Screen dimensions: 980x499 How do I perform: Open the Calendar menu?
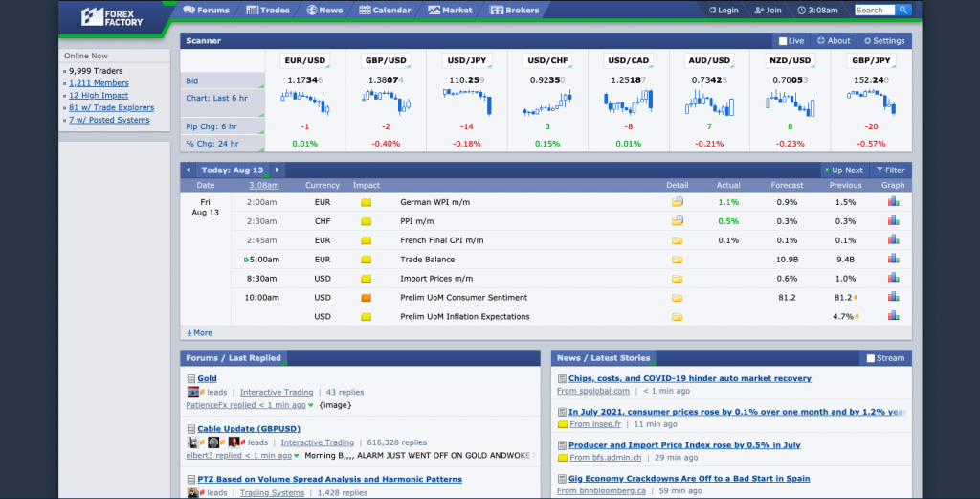pos(385,10)
